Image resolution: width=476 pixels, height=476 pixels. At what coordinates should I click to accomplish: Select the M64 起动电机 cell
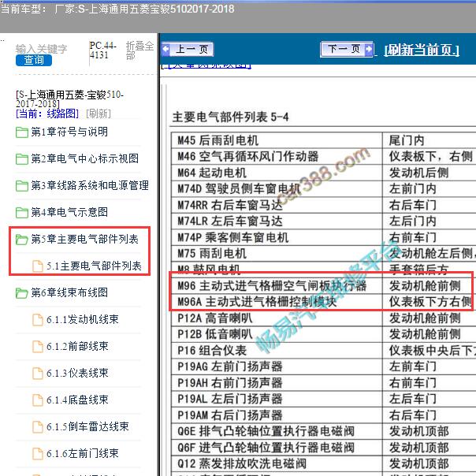click(x=277, y=173)
